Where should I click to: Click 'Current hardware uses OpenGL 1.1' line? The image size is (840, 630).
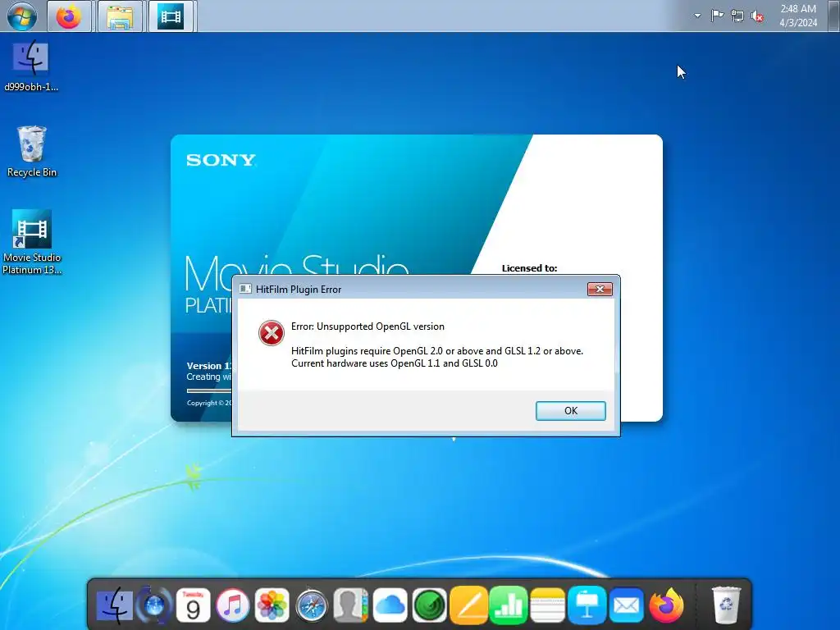pyautogui.click(x=395, y=363)
